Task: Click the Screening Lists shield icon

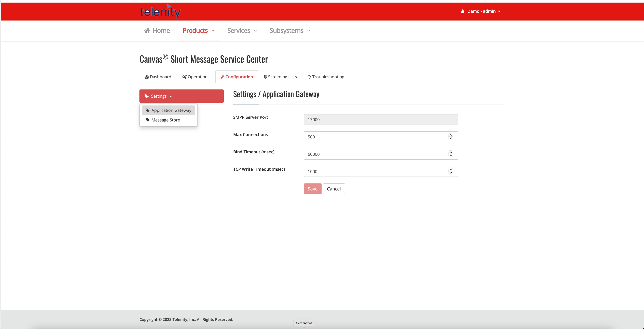Action: 265,77
